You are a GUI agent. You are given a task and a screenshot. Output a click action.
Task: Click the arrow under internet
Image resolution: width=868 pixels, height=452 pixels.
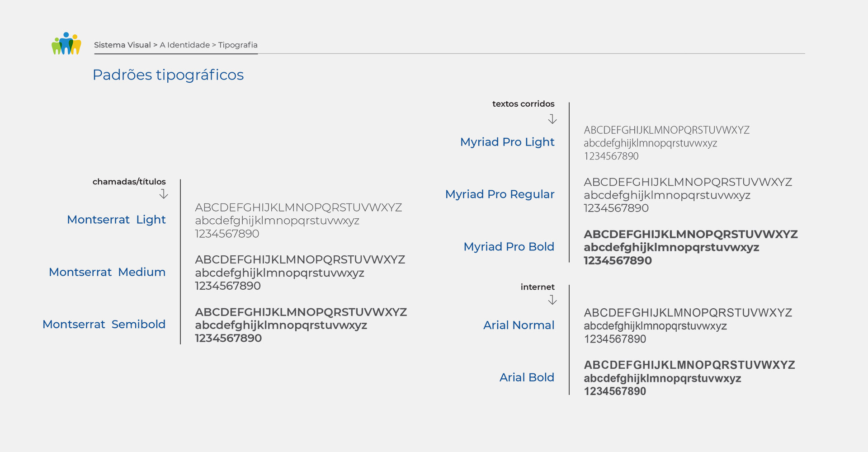tap(552, 300)
